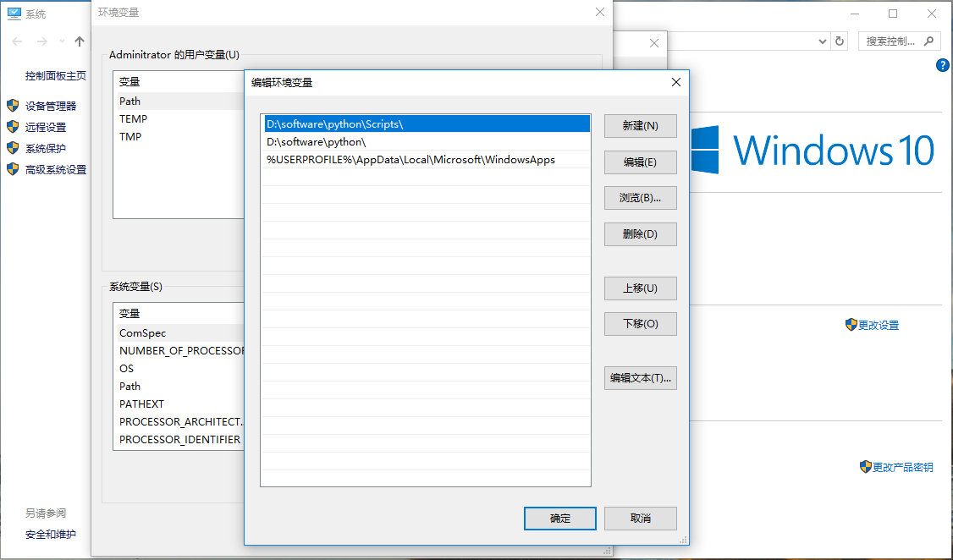953x560 pixels.
Task: Click the 编辑(E) button
Action: coord(640,162)
